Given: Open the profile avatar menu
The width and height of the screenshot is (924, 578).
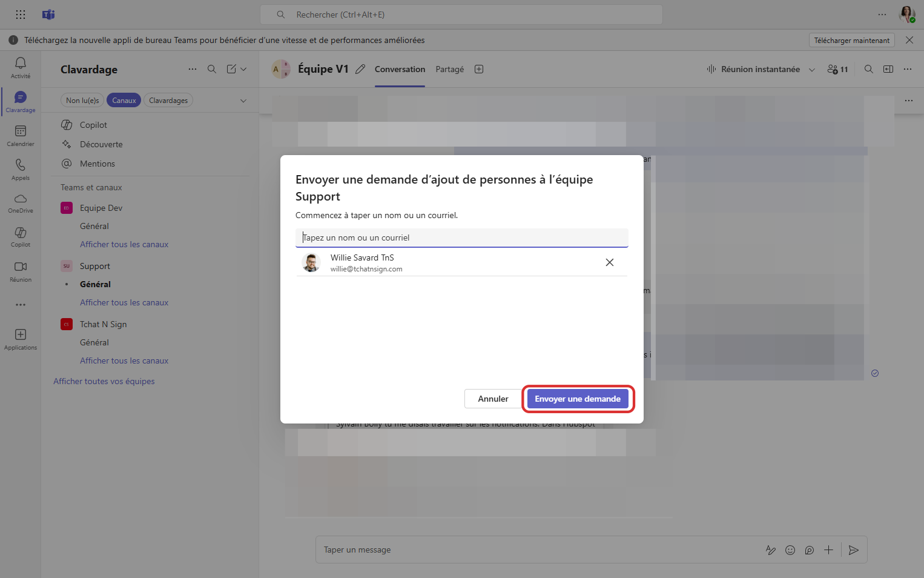Looking at the screenshot, I should point(907,15).
